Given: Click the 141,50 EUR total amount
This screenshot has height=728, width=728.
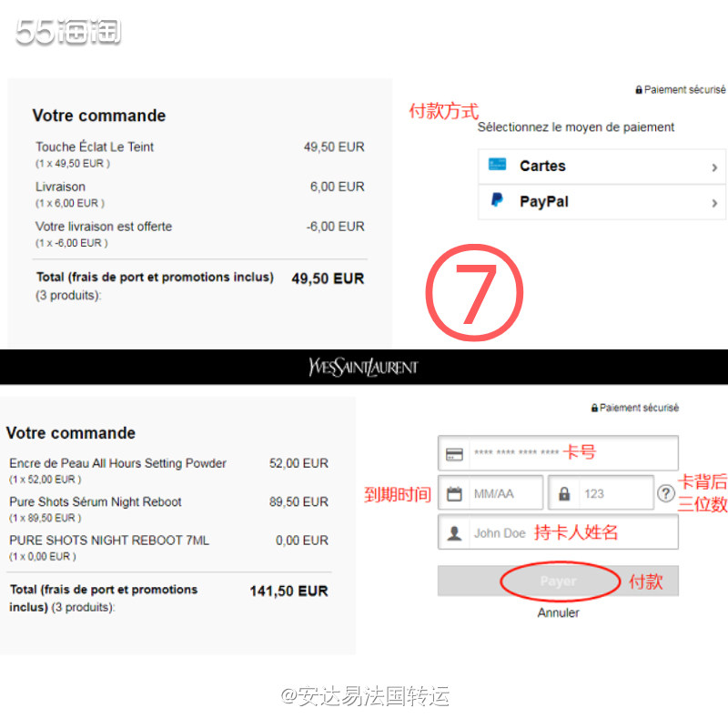Looking at the screenshot, I should (288, 591).
